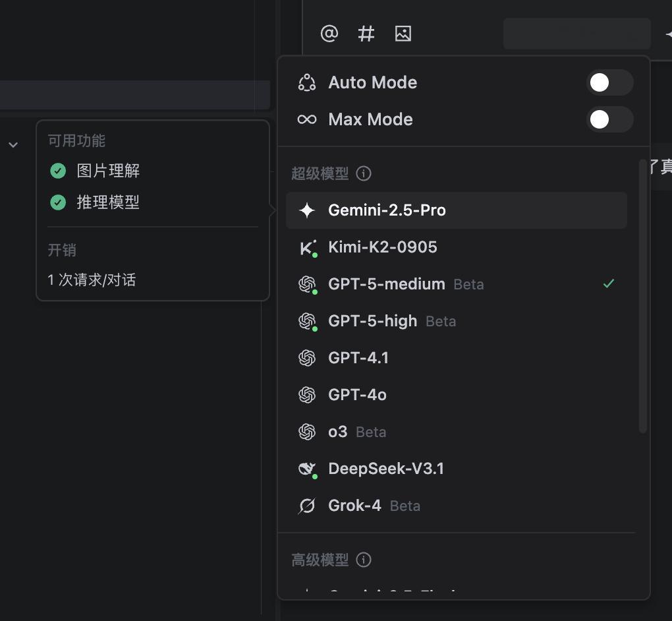Image resolution: width=672 pixels, height=621 pixels.
Task: Enable the Max Mode switch
Action: tap(609, 119)
